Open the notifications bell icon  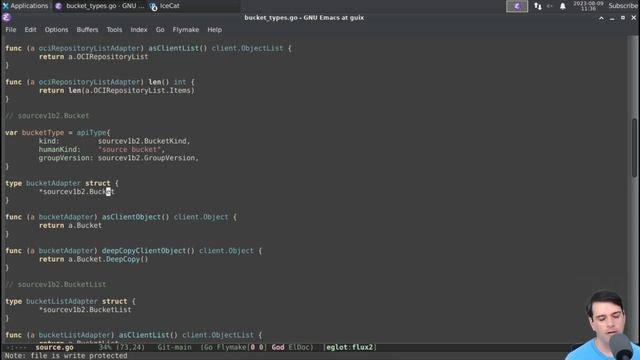pyautogui.click(x=562, y=6)
